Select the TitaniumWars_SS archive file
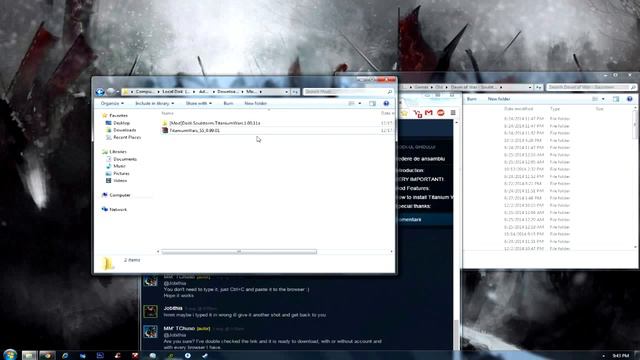 194,131
